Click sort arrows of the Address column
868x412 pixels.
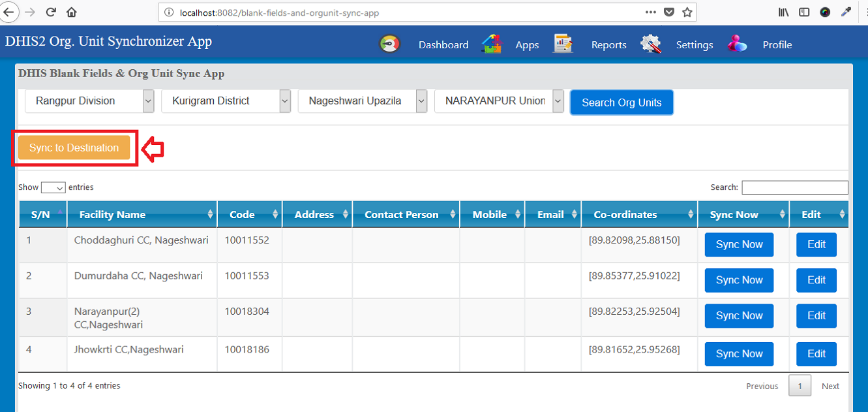(345, 214)
